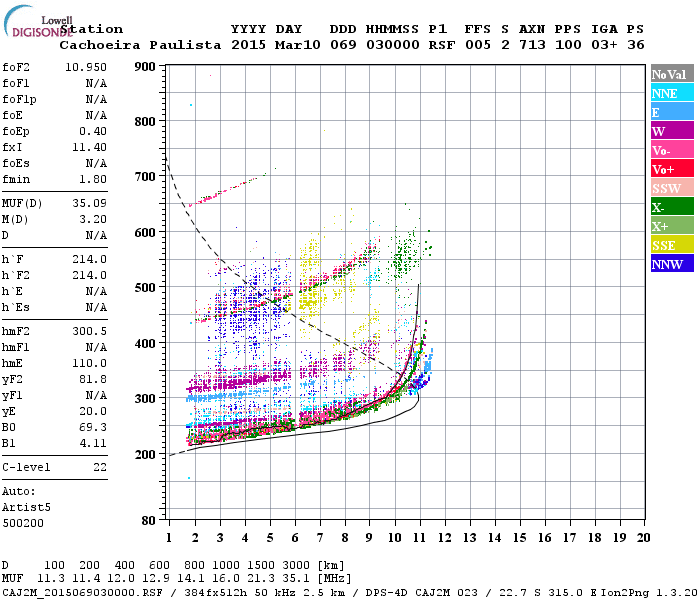
Task: Select the W purple legend swatch
Action: click(x=672, y=131)
